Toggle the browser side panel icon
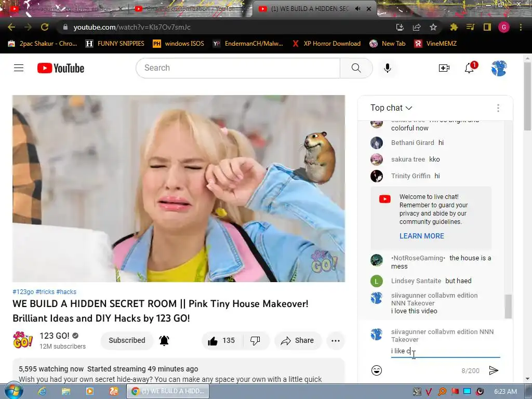 487,27
